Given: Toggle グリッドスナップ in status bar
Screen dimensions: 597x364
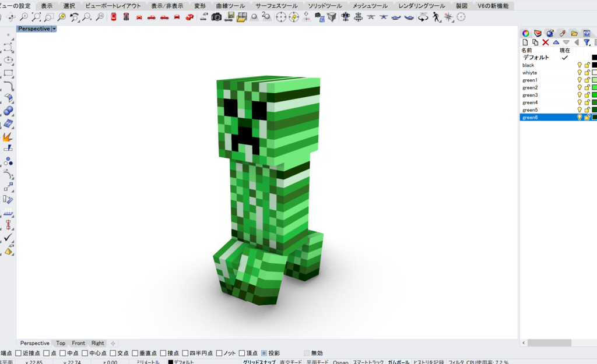Looking at the screenshot, I should click(259, 362).
